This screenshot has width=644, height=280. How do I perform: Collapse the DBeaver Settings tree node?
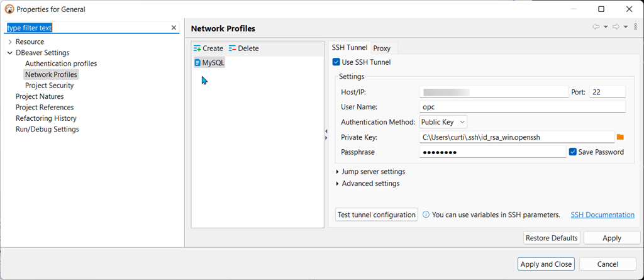[x=10, y=53]
